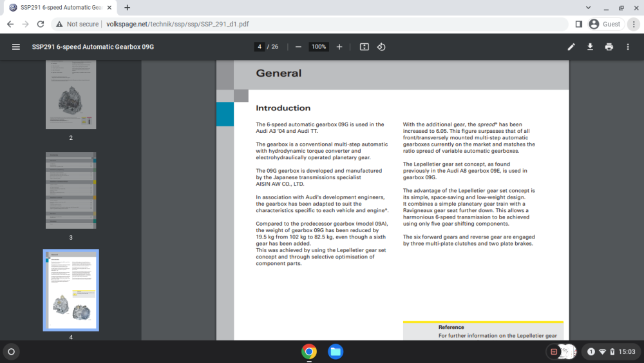Screen dimensions: 644x363
Task: Click the screen capture tray icon
Action: coord(554,351)
